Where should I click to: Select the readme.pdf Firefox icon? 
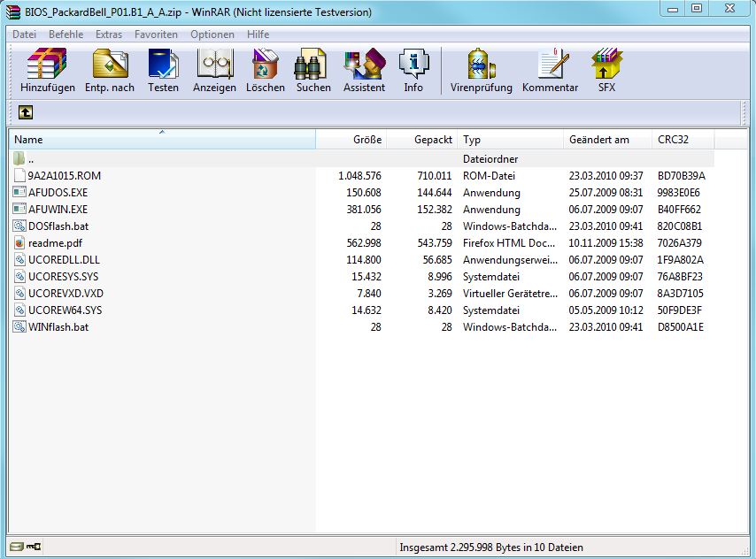[x=19, y=243]
